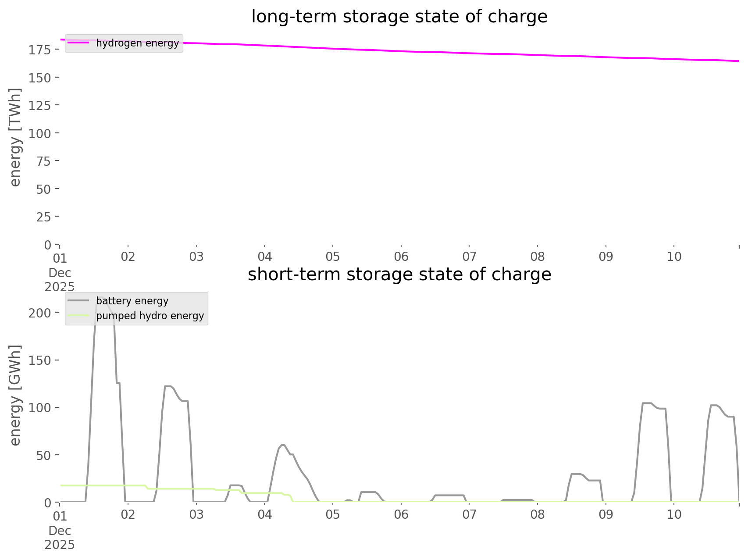Click the battery energy legend label
Viewport: 748px width, 560px height.
[132, 301]
